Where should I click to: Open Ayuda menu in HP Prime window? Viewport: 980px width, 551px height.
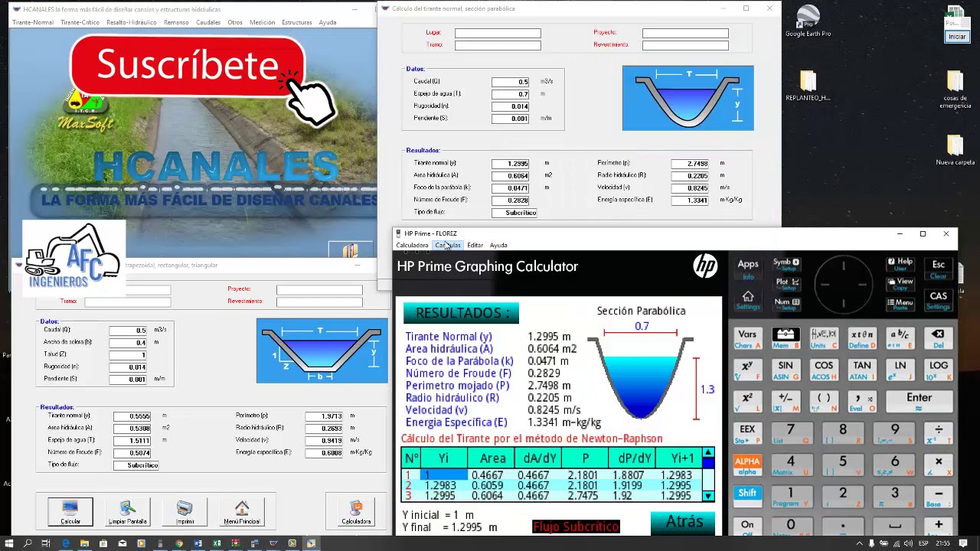click(x=498, y=246)
